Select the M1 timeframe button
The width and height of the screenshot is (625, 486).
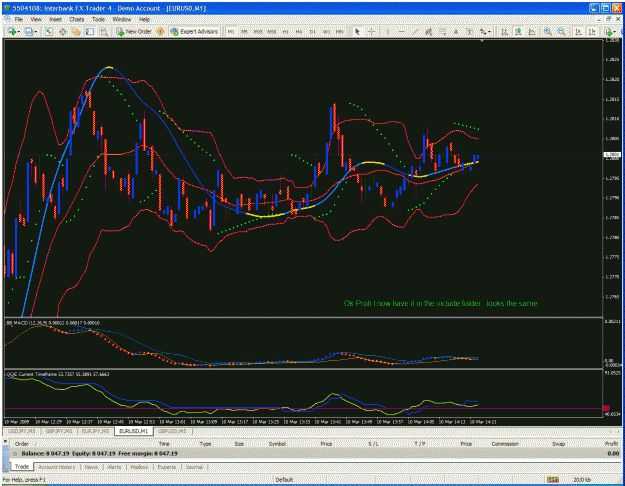231,31
